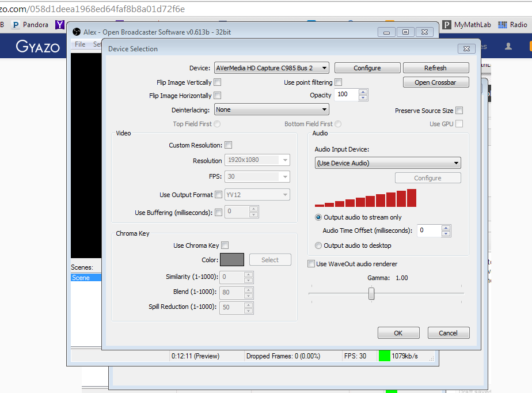Click the Gyazo user profile icon
Screen dimensions: 532x393
tap(508, 46)
